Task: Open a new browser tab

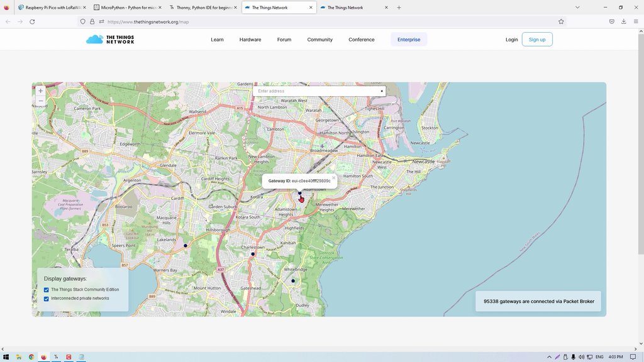Action: click(399, 8)
